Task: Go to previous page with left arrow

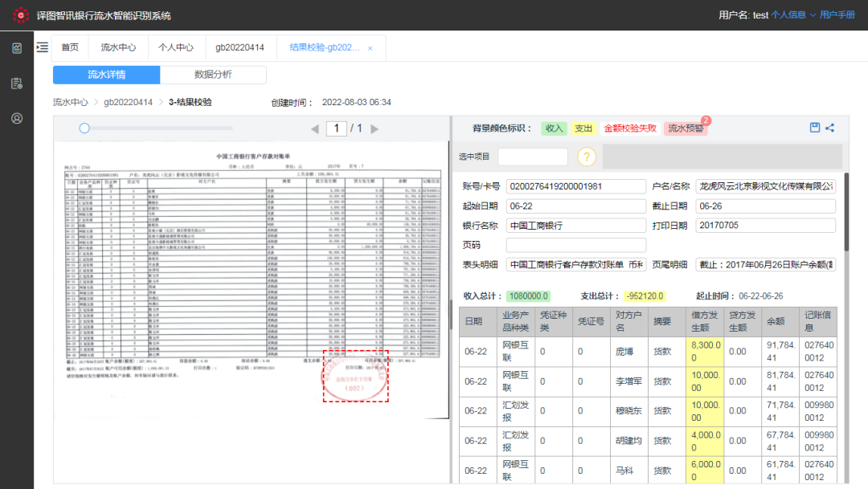Action: [315, 128]
